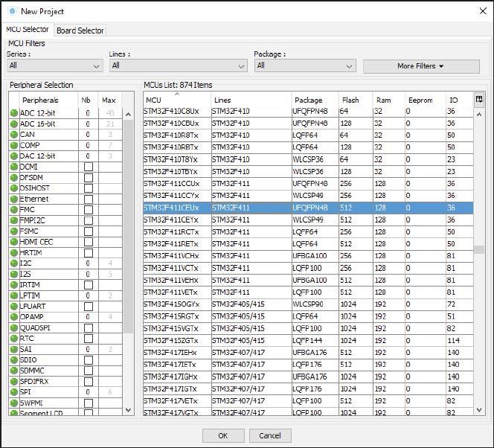Click the green status icon beside OPAMP

[14, 317]
